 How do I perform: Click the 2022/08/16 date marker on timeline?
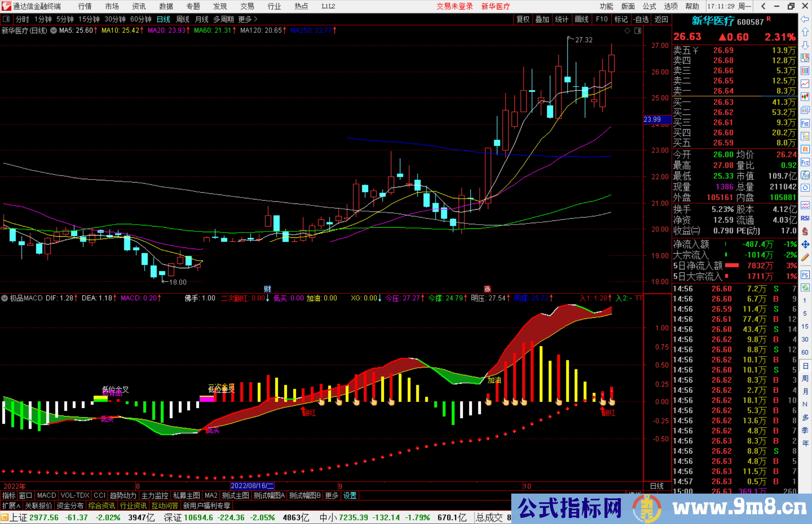(x=252, y=486)
